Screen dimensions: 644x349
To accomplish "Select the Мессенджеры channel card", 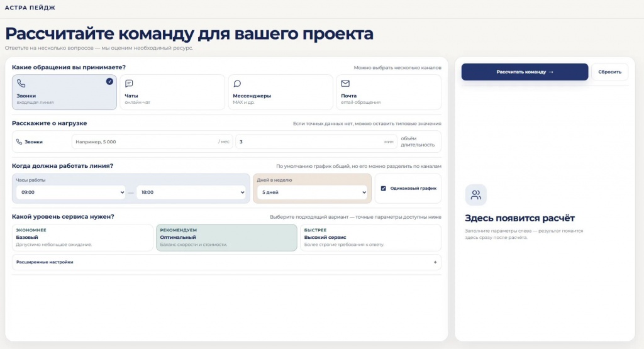I will tap(280, 92).
